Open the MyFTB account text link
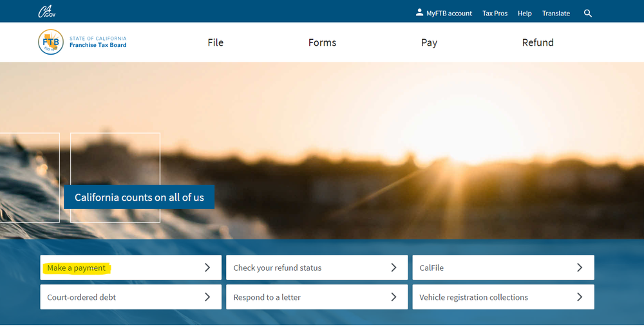Viewport: 644px width, 330px height. [449, 14]
